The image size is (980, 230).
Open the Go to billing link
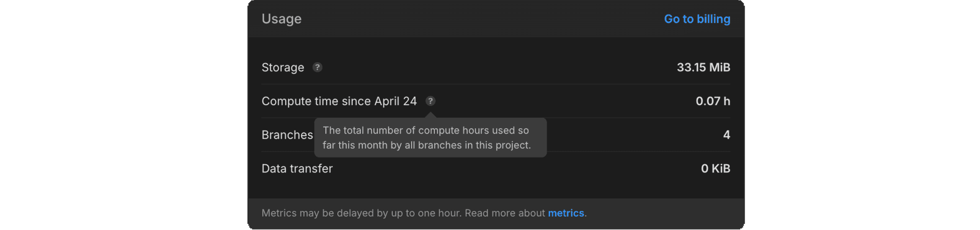697,19
